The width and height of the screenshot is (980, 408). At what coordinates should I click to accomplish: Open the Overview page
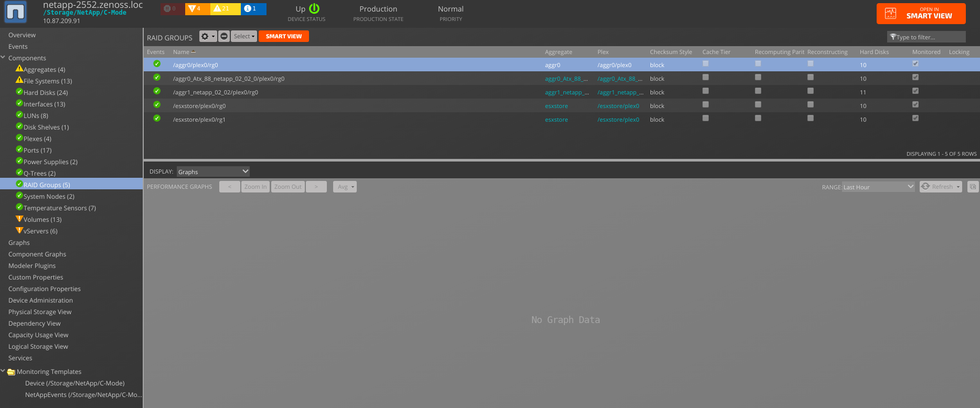22,35
